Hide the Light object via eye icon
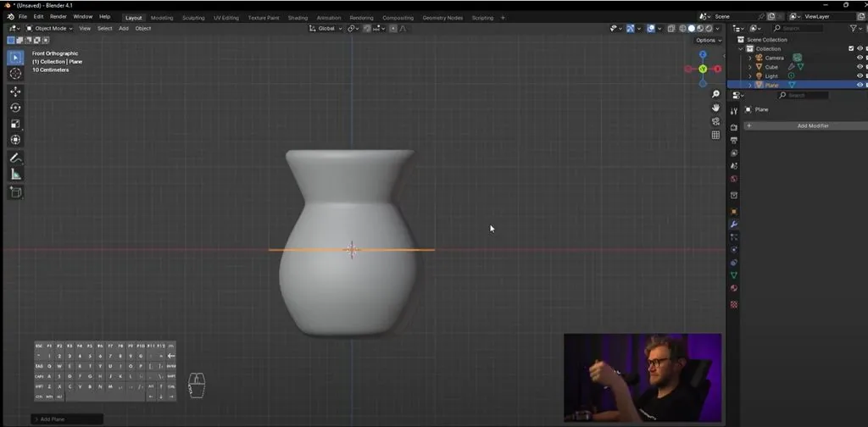Screen dimensions: 868x427 click(x=860, y=75)
